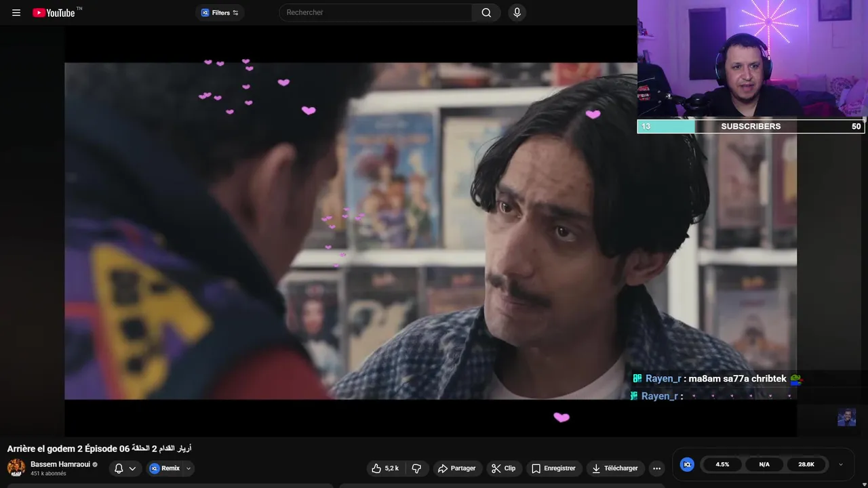The width and height of the screenshot is (868, 488).
Task: Click the 451 k abonnés subscriber count
Action: click(x=48, y=474)
